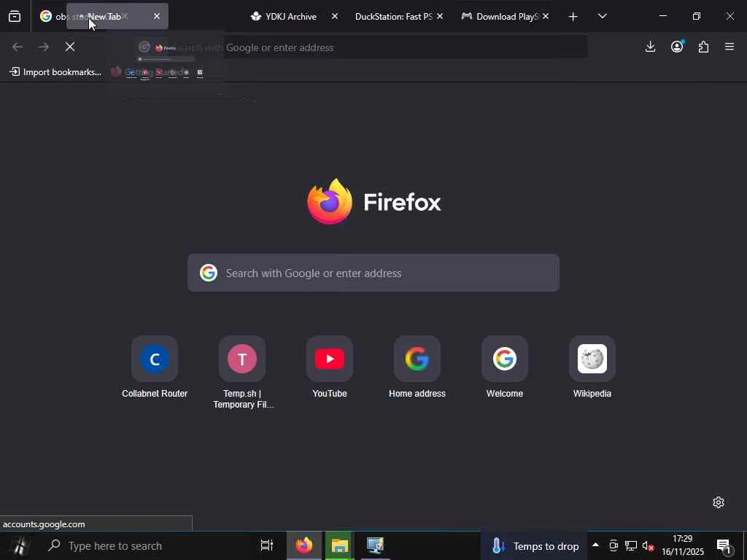Open Task View on the taskbar

pyautogui.click(x=267, y=545)
